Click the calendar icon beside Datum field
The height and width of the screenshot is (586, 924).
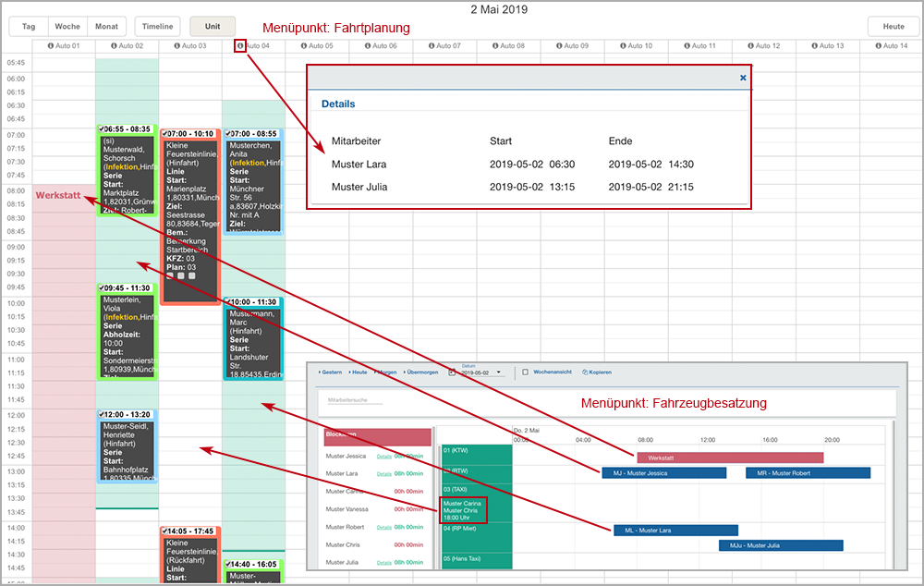[452, 372]
